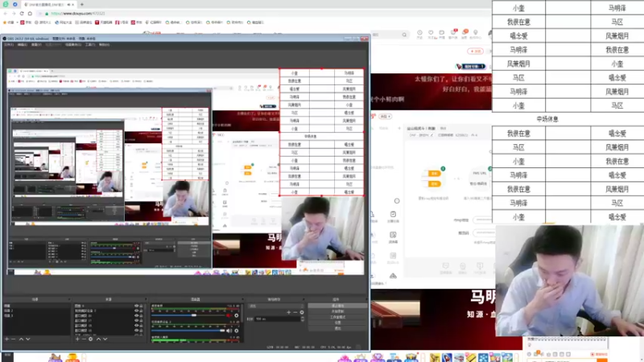
Task: Go forward in the browser
Action: (13, 14)
